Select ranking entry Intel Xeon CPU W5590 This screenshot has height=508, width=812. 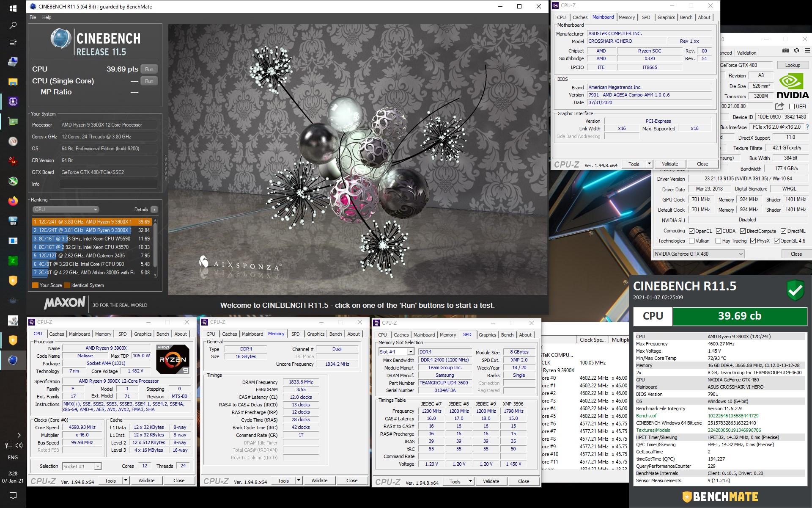pos(91,239)
